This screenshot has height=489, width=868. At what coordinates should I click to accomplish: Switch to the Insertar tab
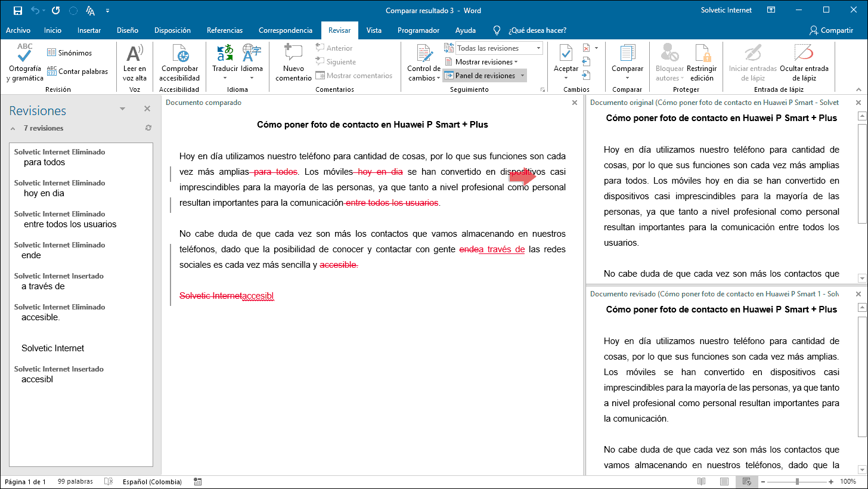pos(89,30)
